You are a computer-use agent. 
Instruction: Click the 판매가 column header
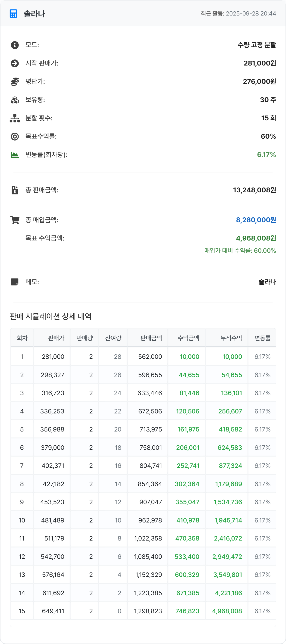[x=56, y=338]
